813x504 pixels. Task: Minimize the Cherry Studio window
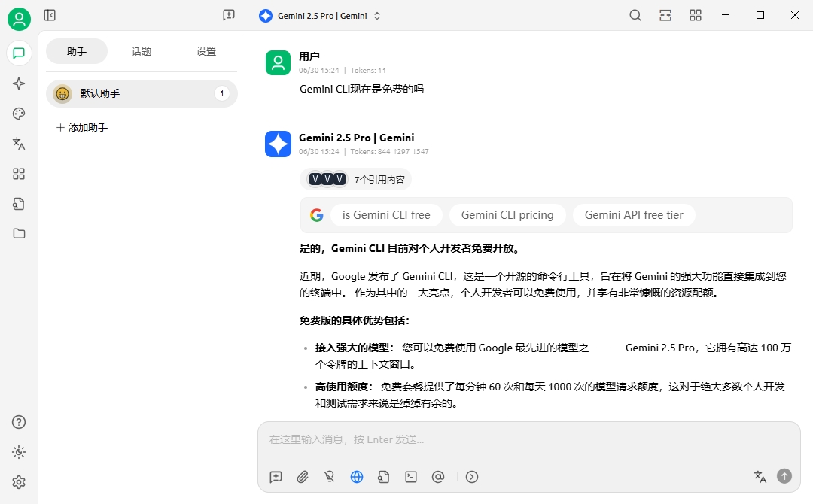726,15
